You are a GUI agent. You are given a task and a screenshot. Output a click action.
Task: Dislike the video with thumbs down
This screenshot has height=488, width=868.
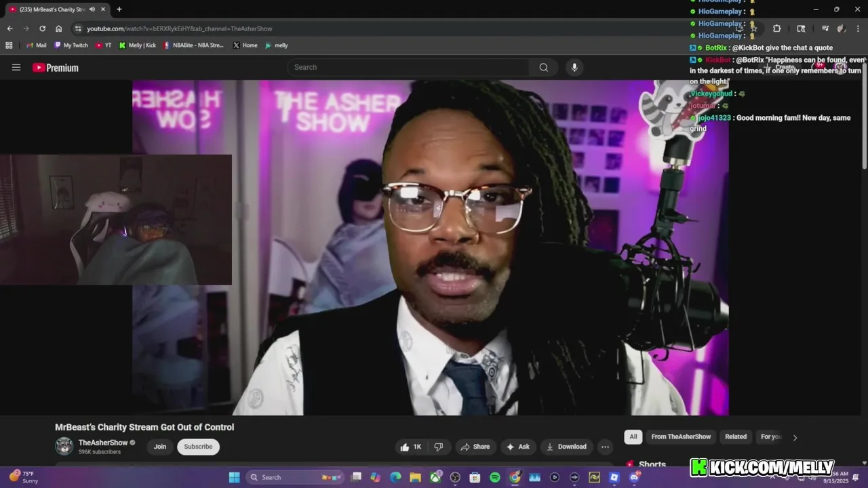coord(439,447)
